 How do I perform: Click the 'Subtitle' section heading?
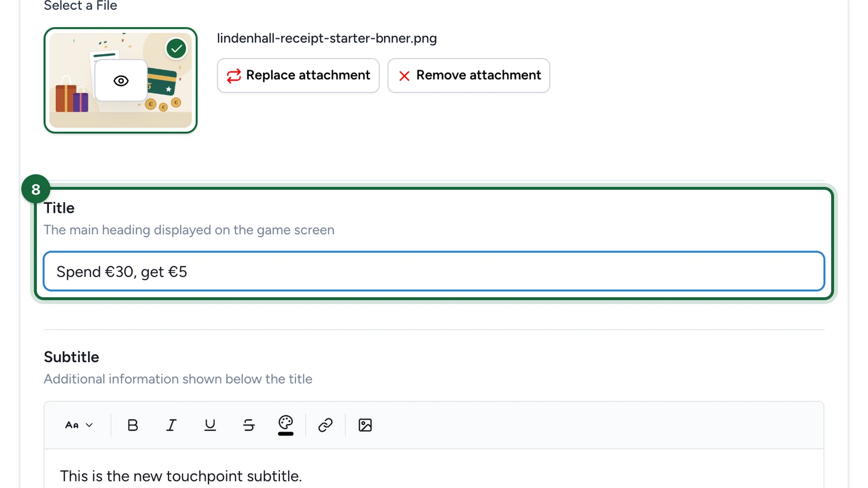pos(72,357)
